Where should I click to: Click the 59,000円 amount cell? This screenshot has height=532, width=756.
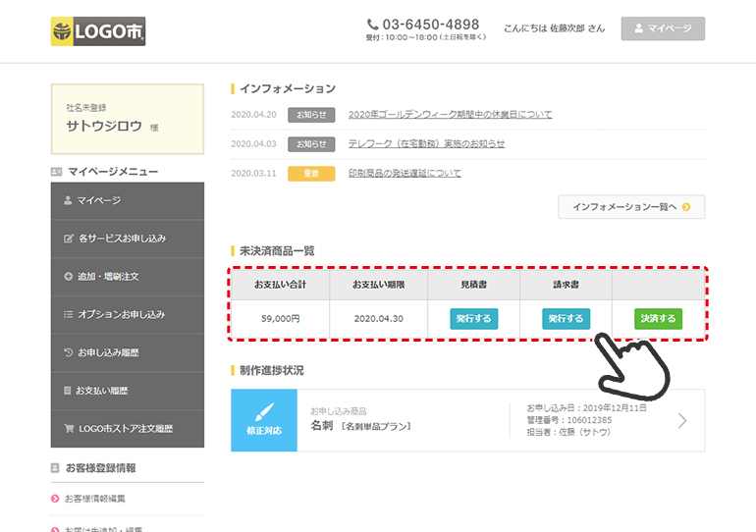(281, 319)
